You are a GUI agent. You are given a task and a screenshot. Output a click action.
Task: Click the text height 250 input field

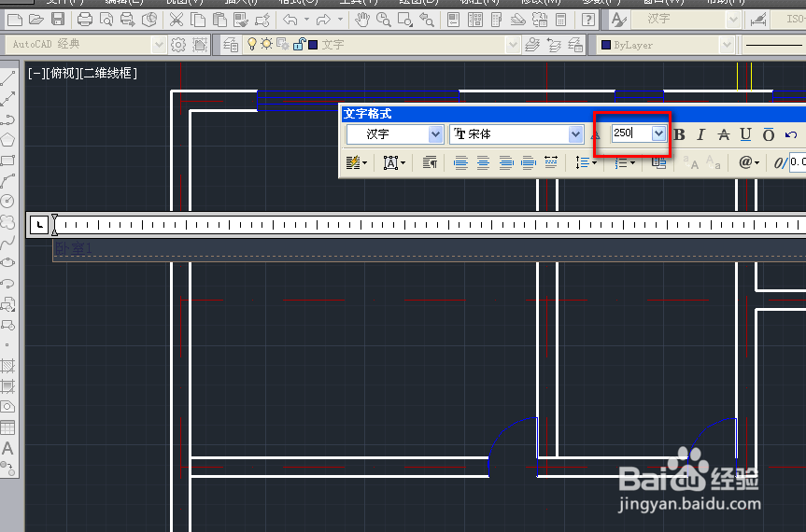(631, 133)
